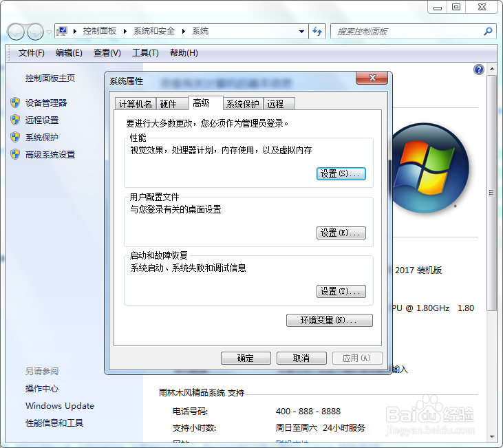Open the 查看(V) menu

click(107, 53)
